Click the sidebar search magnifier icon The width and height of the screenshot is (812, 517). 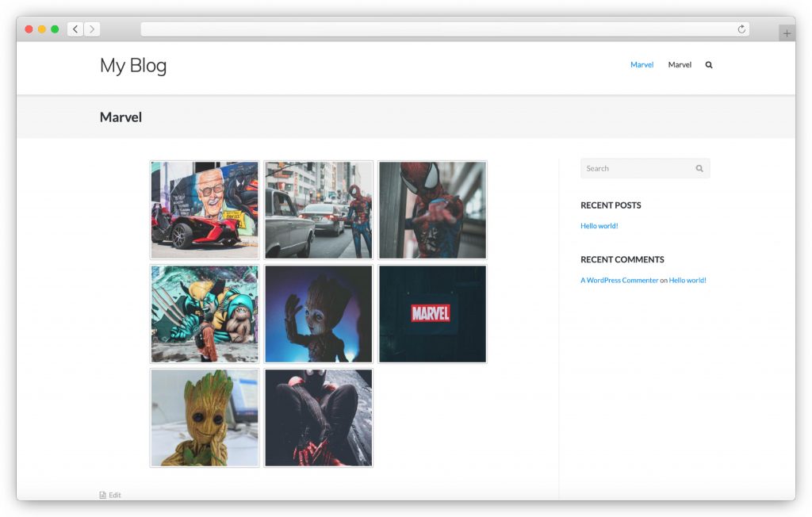tap(699, 168)
